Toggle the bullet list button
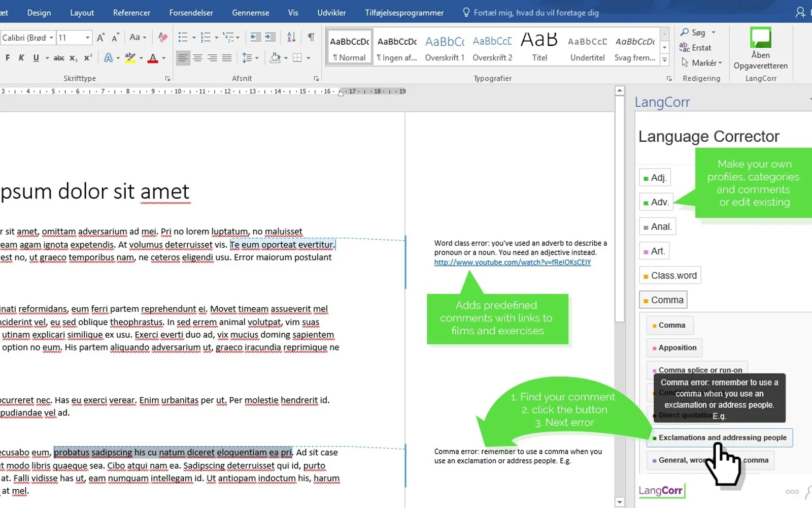The height and width of the screenshot is (508, 812). point(183,37)
